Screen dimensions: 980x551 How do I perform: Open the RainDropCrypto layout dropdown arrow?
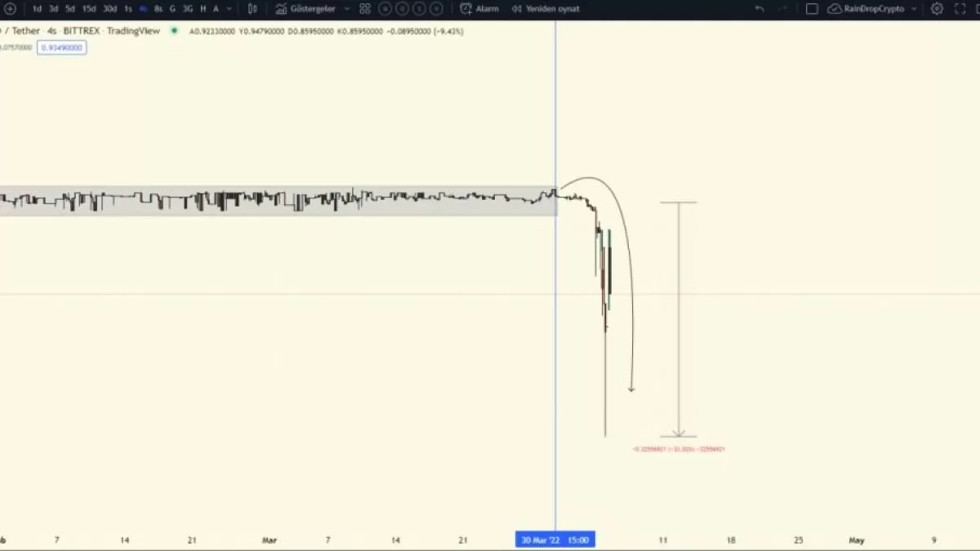click(914, 9)
